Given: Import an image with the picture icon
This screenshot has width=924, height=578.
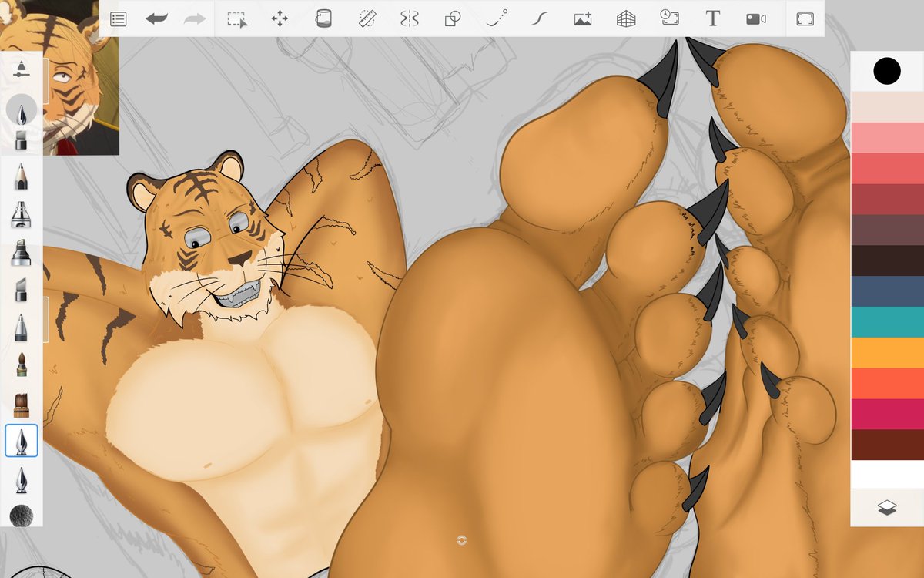Looking at the screenshot, I should [583, 19].
